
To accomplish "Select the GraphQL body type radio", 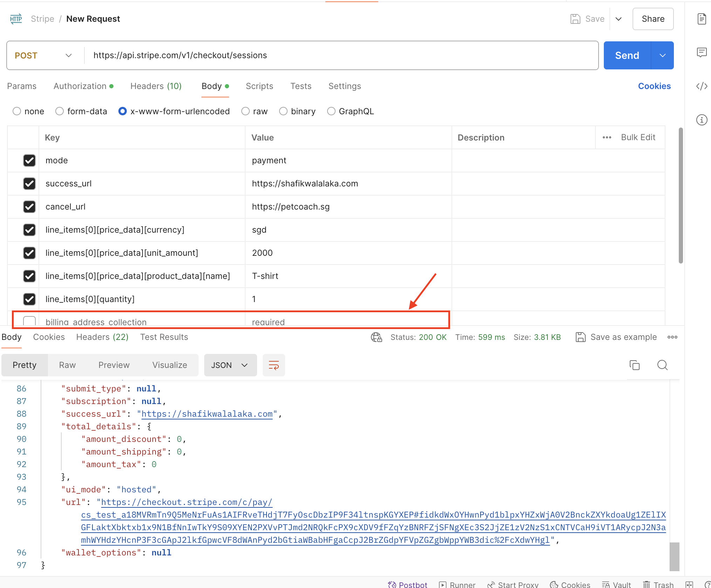I will point(331,111).
